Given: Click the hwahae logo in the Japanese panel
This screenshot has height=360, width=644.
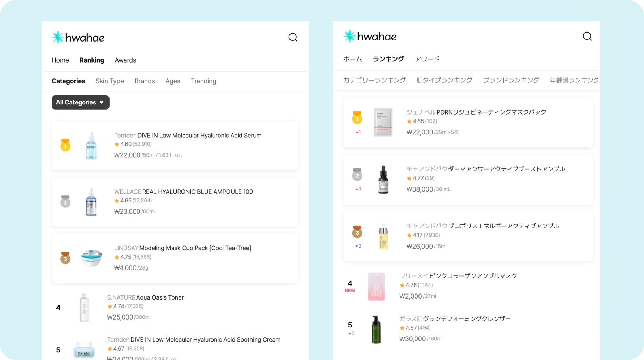Looking at the screenshot, I should [370, 36].
